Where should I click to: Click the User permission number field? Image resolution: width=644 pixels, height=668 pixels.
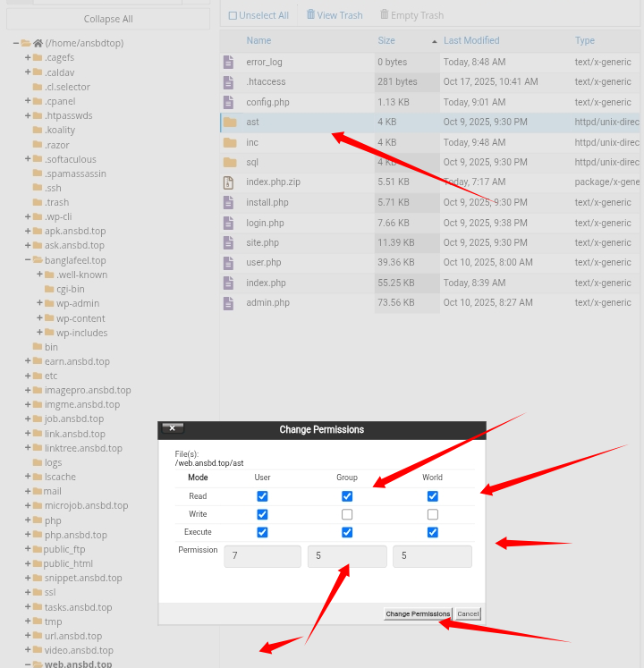262,556
